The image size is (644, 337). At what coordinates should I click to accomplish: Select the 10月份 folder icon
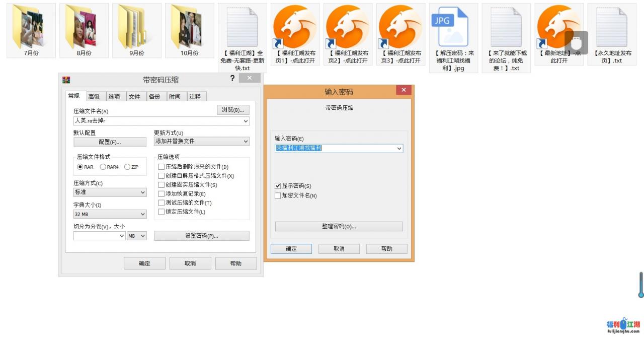[189, 28]
